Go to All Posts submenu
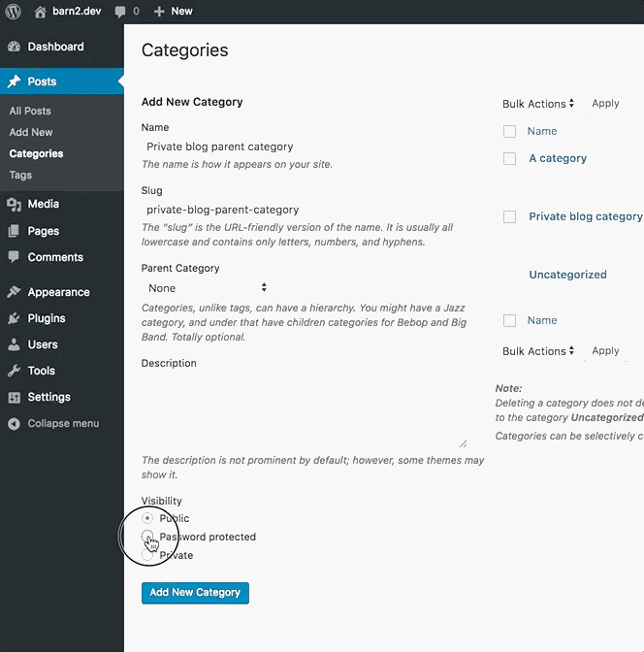 click(30, 111)
